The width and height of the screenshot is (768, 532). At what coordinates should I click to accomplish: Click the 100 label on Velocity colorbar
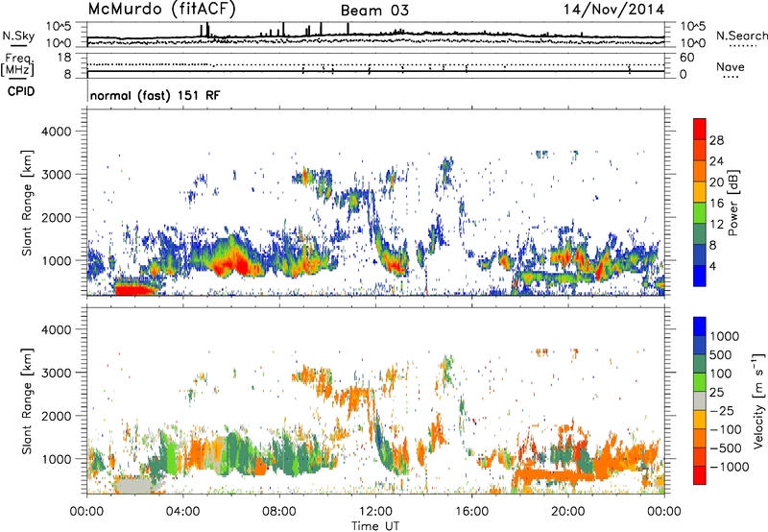coord(721,374)
